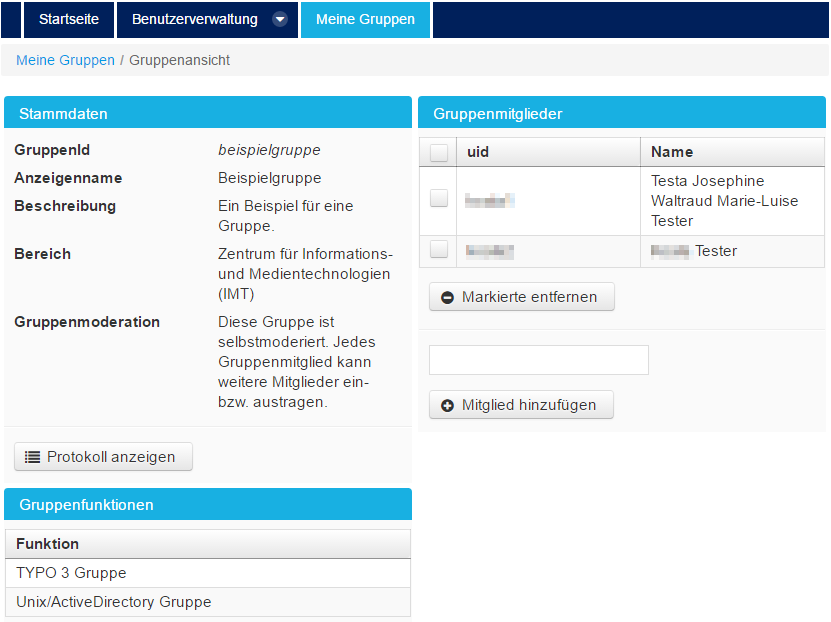This screenshot has height=622, width=831.
Task: Focus the new member text input field
Action: (538, 360)
